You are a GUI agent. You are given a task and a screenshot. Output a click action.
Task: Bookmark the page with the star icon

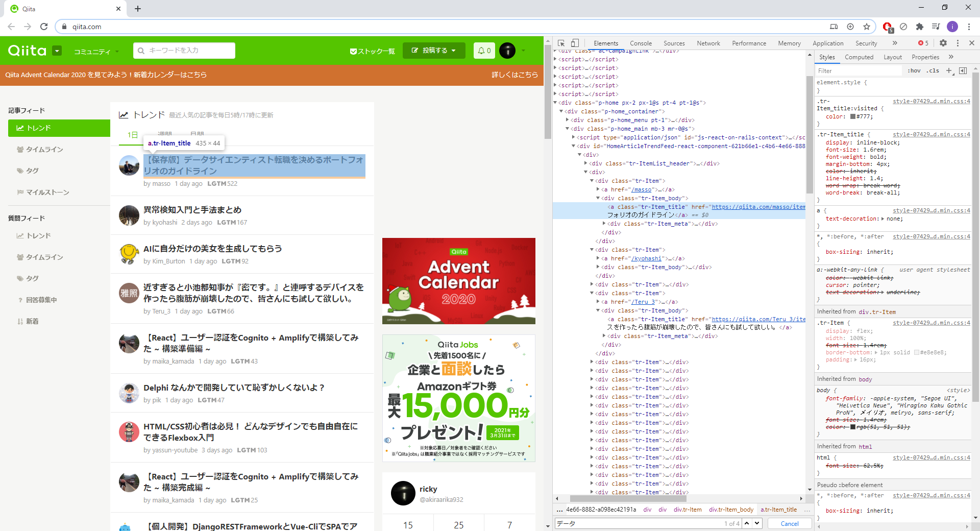[867, 27]
